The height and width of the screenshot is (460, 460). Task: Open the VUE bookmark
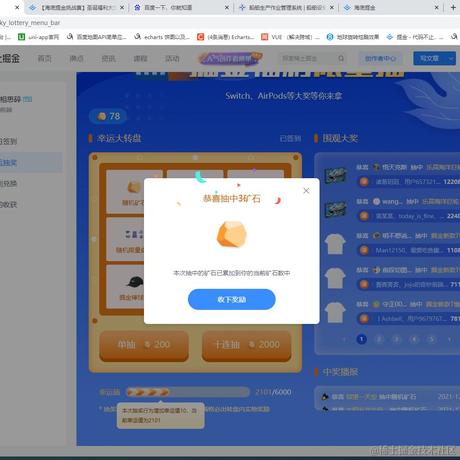click(290, 37)
